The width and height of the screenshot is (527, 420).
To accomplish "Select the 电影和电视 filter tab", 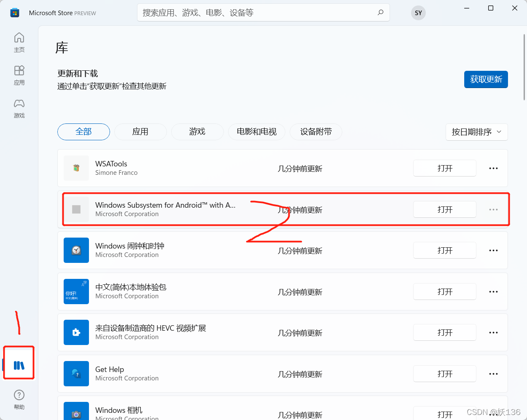I will pos(257,132).
